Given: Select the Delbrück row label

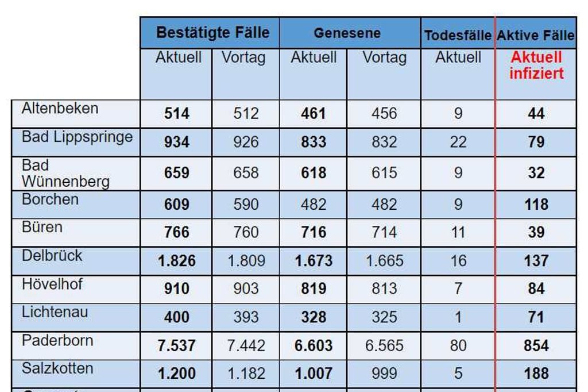Looking at the screenshot, I should pyautogui.click(x=52, y=255).
